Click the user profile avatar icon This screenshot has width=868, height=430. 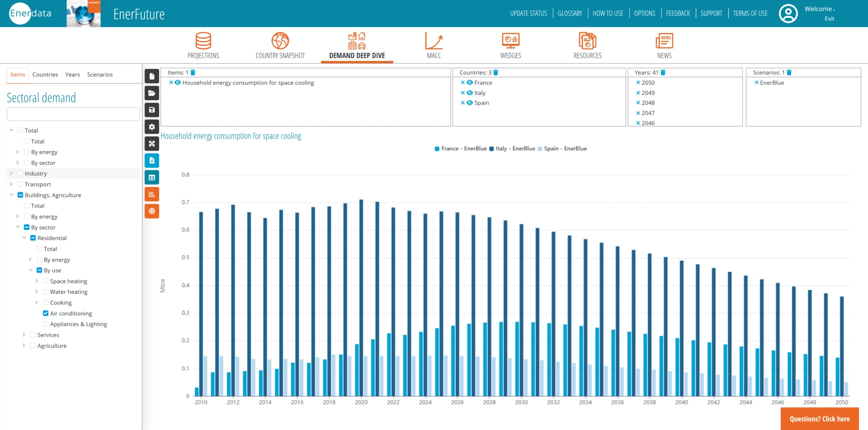(x=788, y=14)
